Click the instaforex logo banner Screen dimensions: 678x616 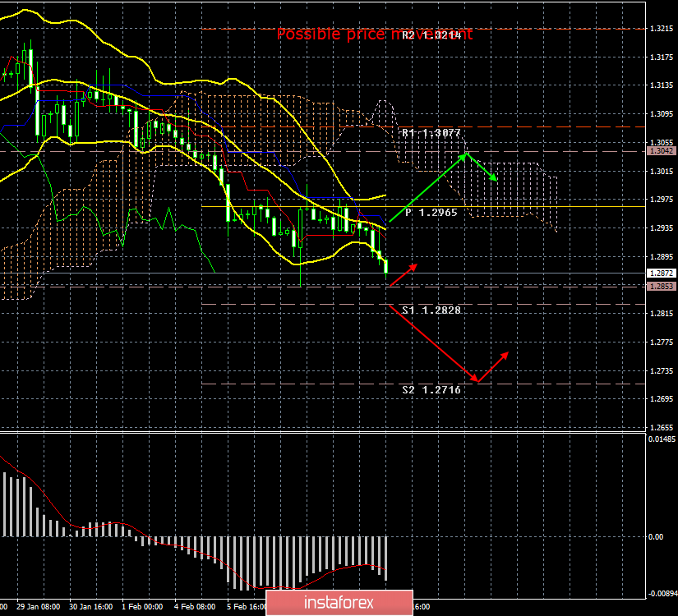pyautogui.click(x=339, y=603)
